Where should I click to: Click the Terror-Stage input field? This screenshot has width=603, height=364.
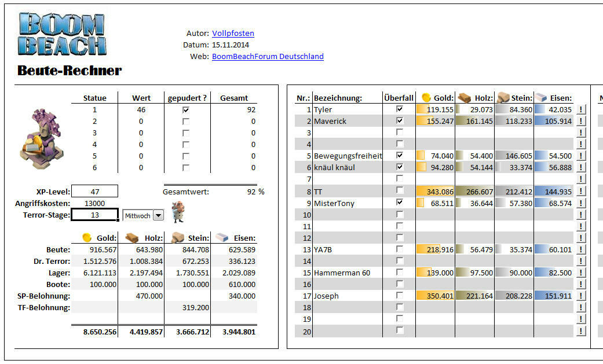tap(95, 215)
